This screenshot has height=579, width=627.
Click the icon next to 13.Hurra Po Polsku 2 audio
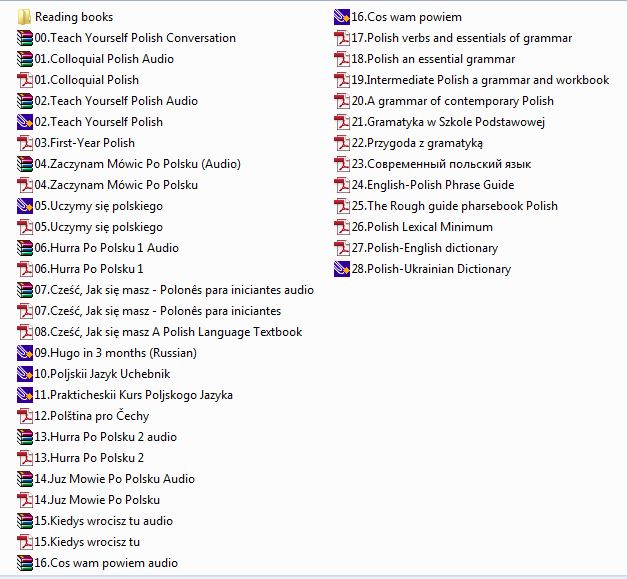(24, 437)
